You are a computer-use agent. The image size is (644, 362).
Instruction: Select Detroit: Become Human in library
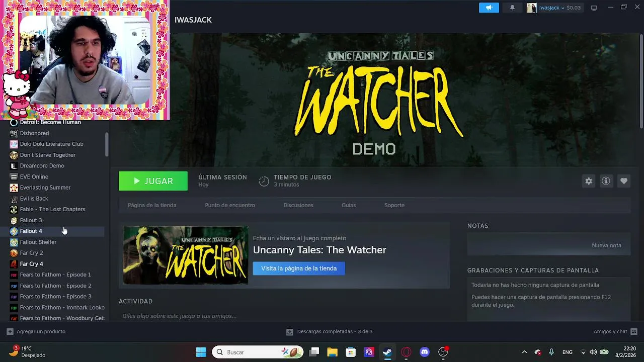(x=50, y=122)
